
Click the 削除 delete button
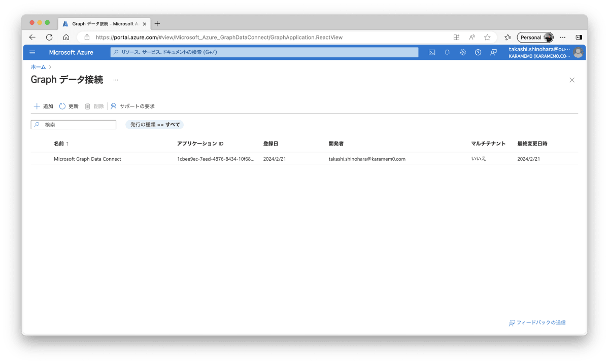pyautogui.click(x=94, y=106)
